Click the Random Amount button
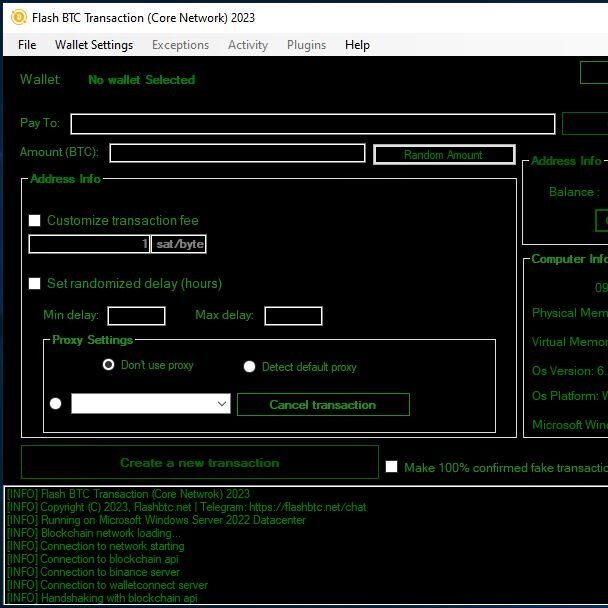This screenshot has width=608, height=608. tap(444, 155)
